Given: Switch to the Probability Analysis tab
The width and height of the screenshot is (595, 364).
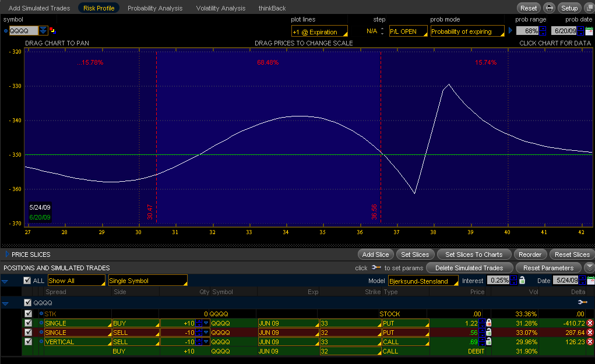Looking at the screenshot, I should [155, 8].
